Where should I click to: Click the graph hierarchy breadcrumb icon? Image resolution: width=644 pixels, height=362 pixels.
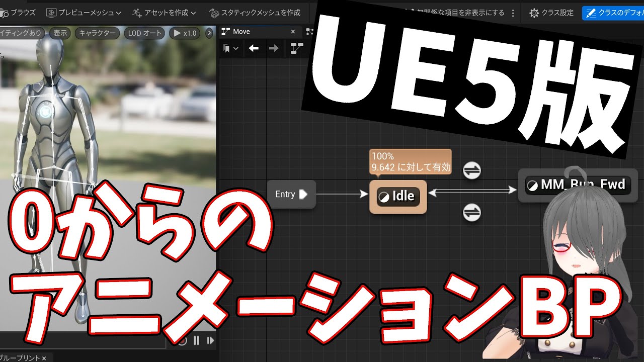click(297, 48)
